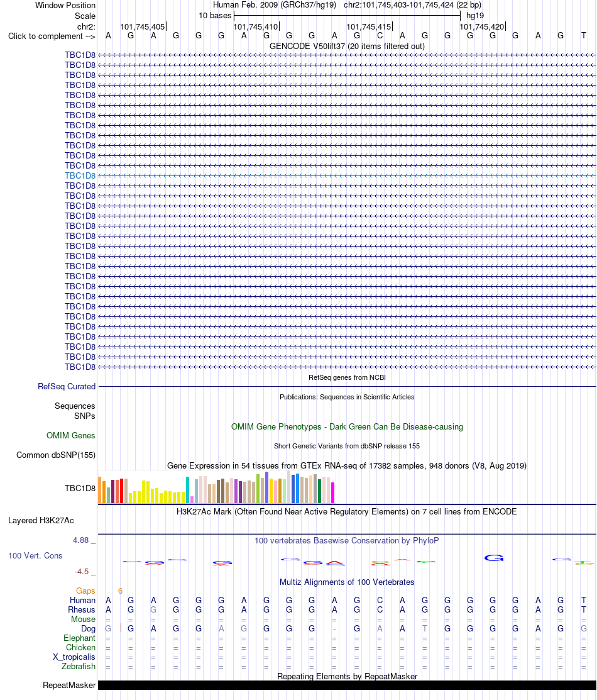Open the 'RefSeq genes from NCBI' track title
The height and width of the screenshot is (700, 597).
coord(347,378)
